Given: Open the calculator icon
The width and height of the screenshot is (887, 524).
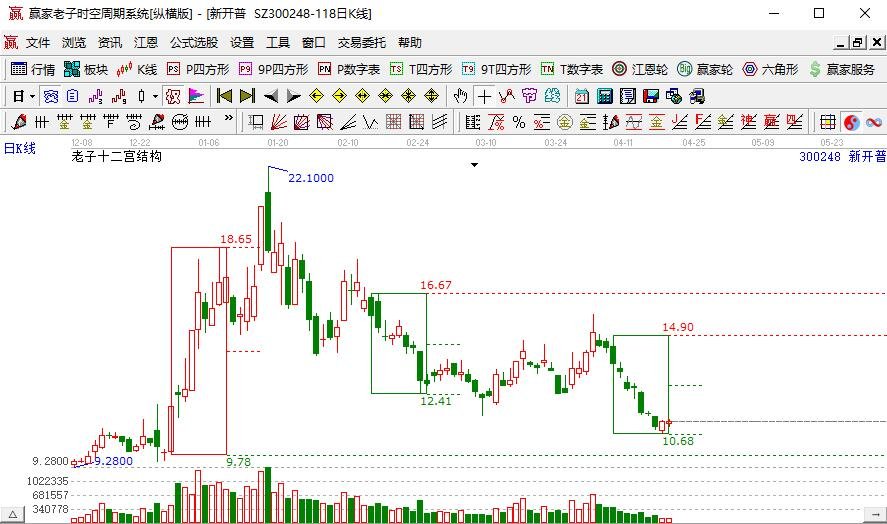Looking at the screenshot, I should pos(605,97).
